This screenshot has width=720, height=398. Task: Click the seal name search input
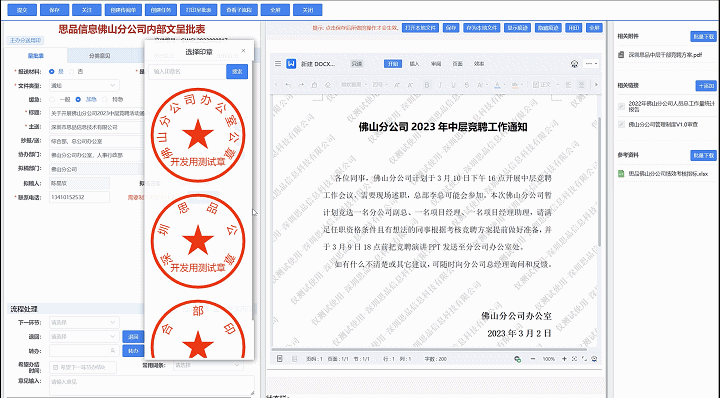click(x=187, y=72)
